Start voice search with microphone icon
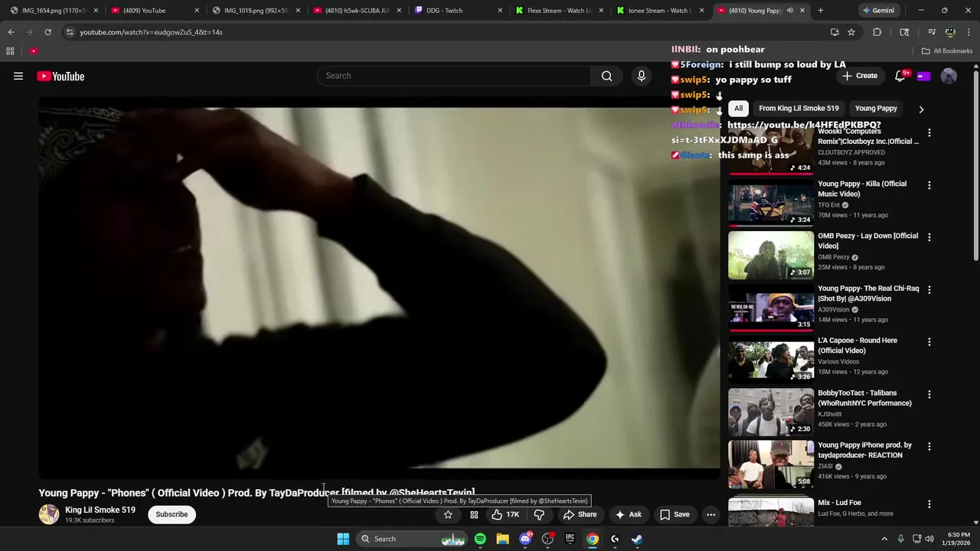This screenshot has height=551, width=980. coord(642,76)
